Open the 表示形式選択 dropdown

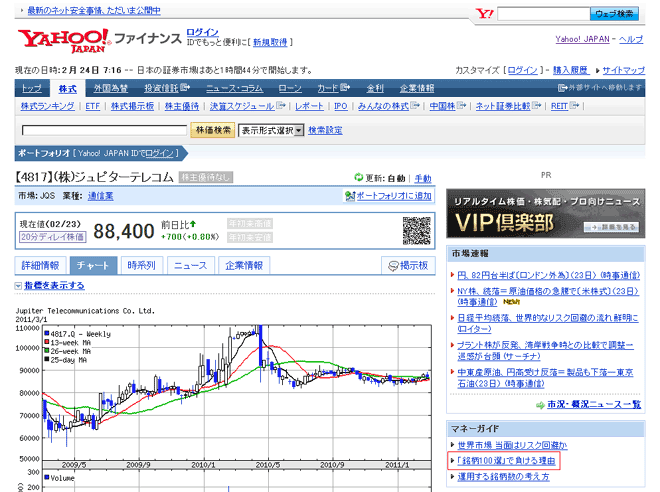271,130
